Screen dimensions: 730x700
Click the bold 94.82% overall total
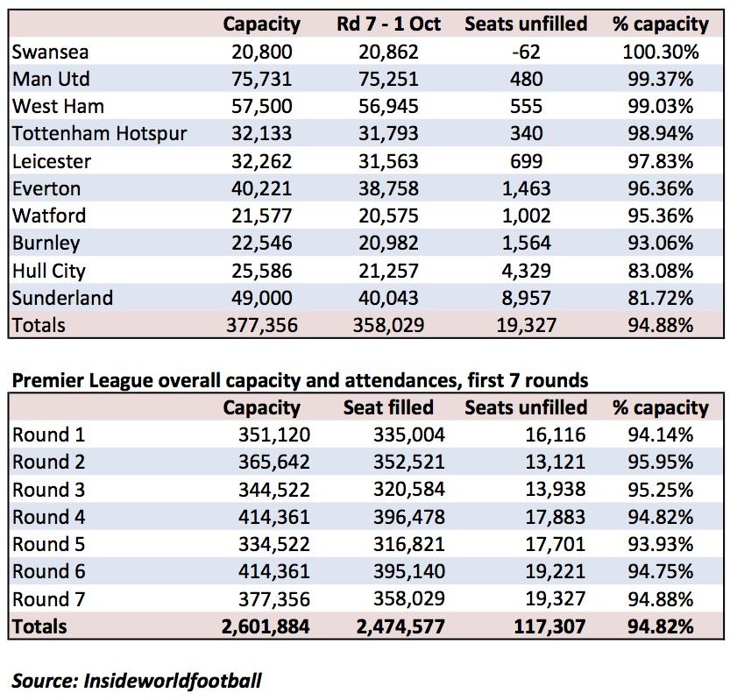(x=660, y=627)
